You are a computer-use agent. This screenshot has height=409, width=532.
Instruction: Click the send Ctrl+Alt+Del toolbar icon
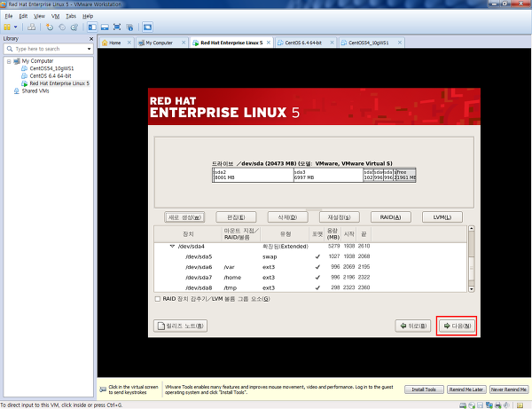(x=31, y=28)
